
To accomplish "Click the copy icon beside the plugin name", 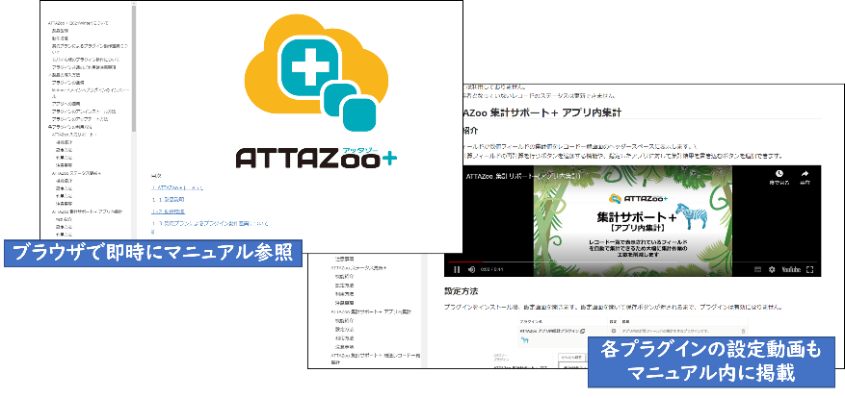I will [x=583, y=330].
